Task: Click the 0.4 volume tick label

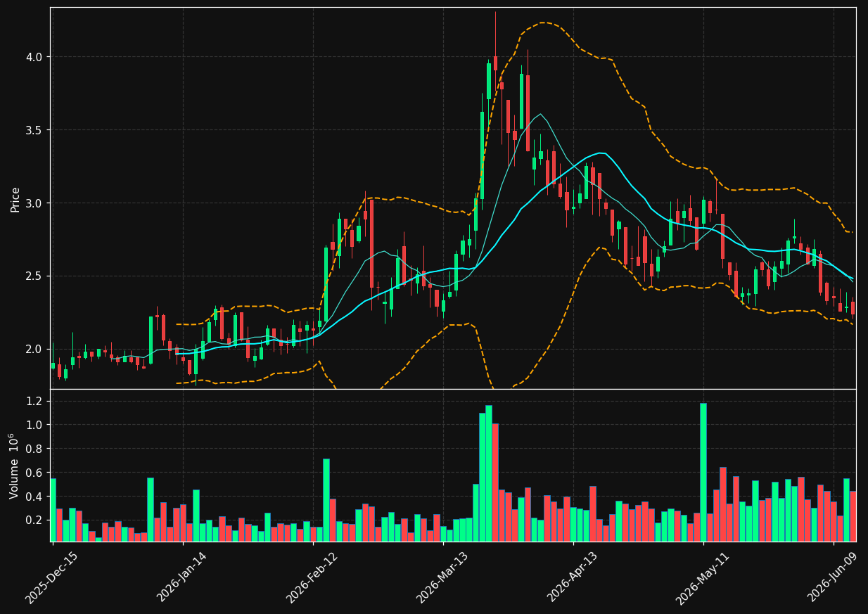Action: tap(35, 497)
